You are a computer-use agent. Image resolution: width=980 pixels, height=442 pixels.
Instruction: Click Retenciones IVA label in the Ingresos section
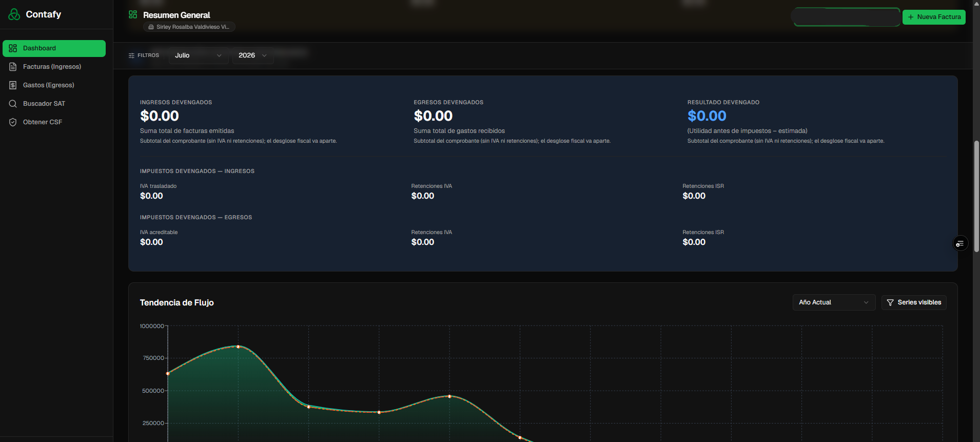(432, 186)
